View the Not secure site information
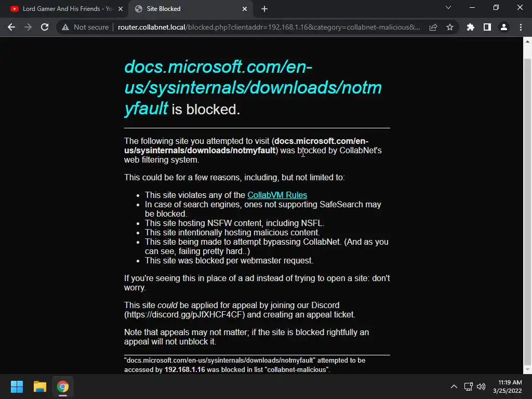 point(85,27)
